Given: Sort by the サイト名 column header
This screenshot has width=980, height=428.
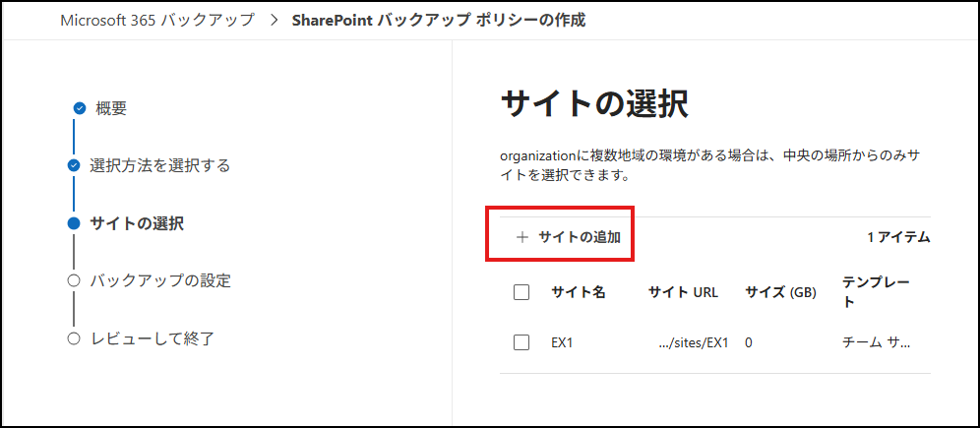Looking at the screenshot, I should coord(578,292).
